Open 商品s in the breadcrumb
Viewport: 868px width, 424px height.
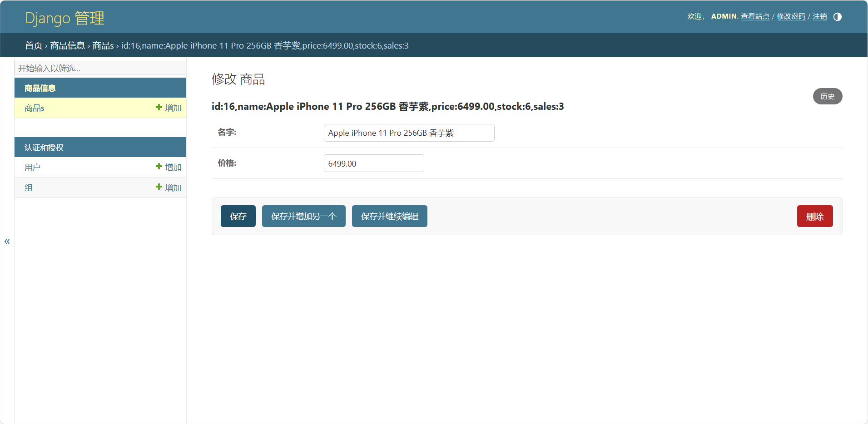[103, 45]
